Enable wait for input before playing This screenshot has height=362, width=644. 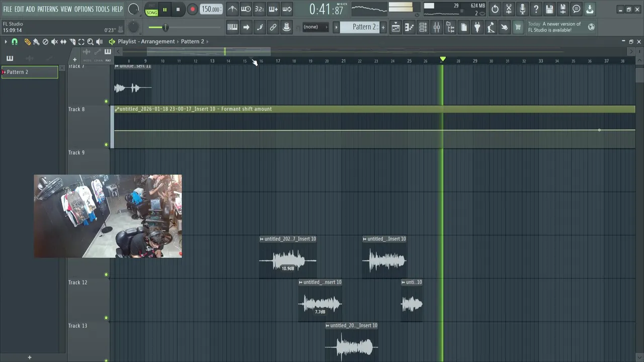tap(246, 9)
